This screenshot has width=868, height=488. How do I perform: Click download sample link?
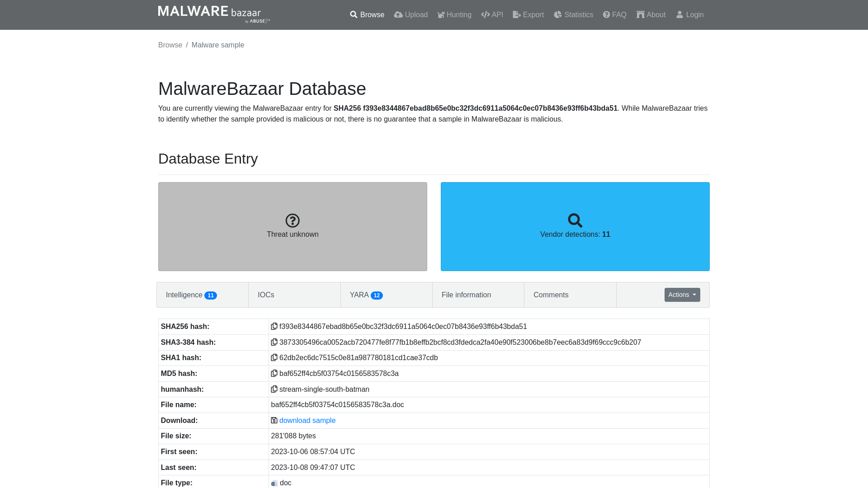click(307, 420)
